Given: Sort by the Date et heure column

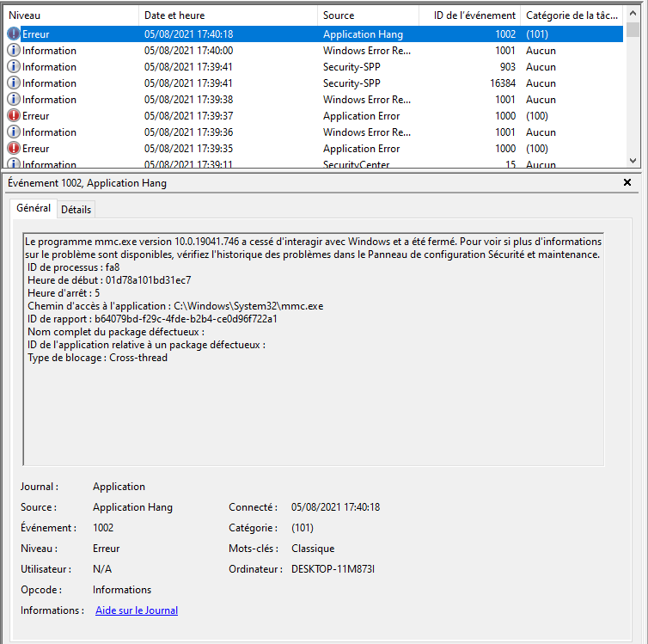Looking at the screenshot, I should (228, 15).
